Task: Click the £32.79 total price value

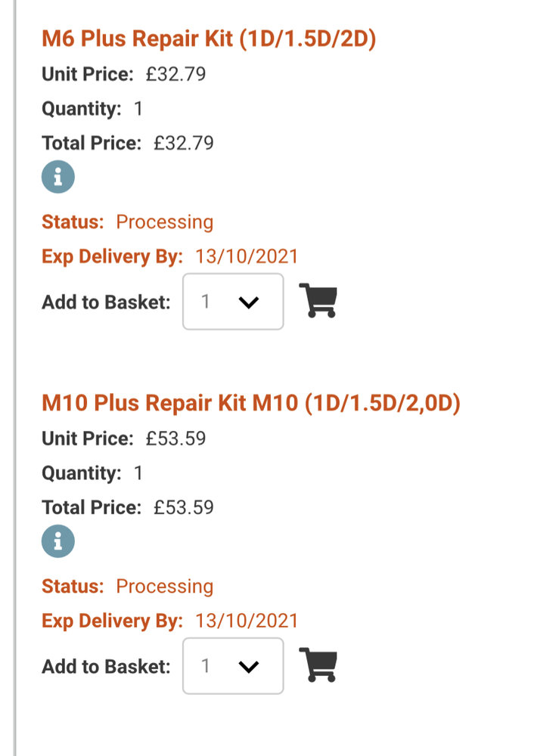Action: (184, 143)
